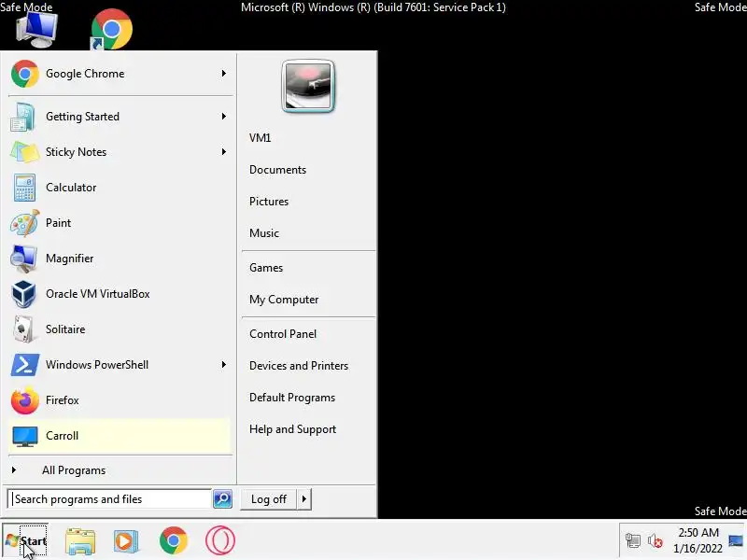Open File Explorer on the taskbar
The height and width of the screenshot is (560, 747).
click(80, 541)
